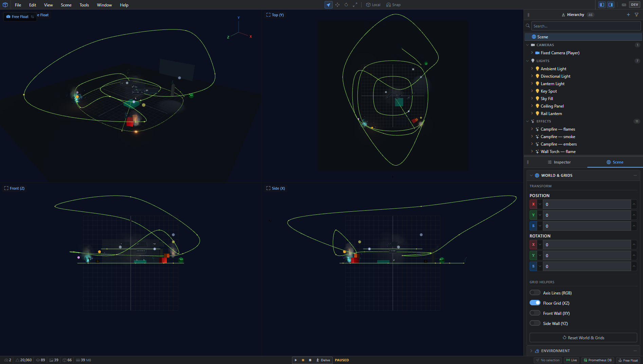643x364 pixels.
Task: Add new object with Hierarchy plus icon
Action: 628,15
